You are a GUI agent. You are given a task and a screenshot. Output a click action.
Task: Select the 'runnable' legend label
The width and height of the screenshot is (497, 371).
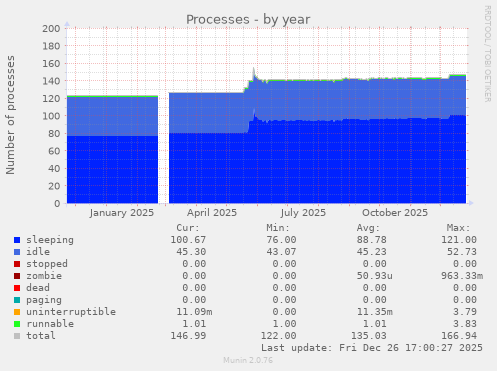[50, 324]
